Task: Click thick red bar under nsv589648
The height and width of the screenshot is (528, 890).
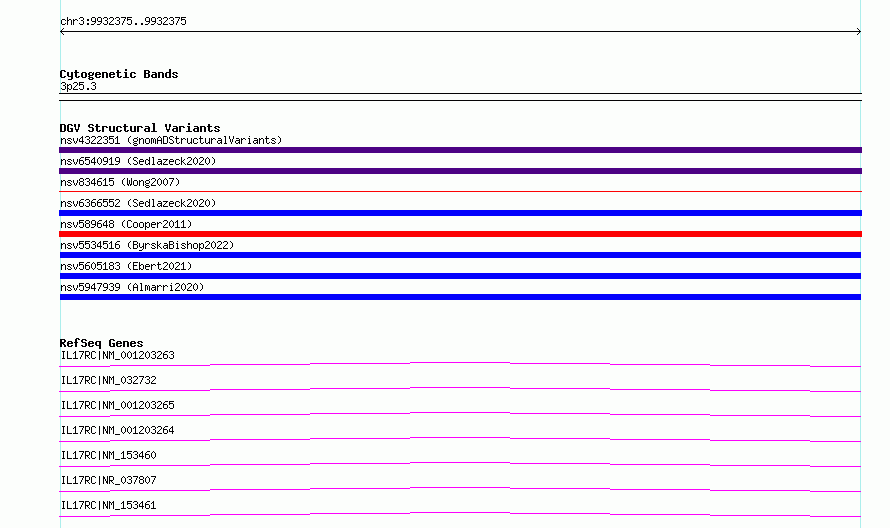Action: [460, 234]
